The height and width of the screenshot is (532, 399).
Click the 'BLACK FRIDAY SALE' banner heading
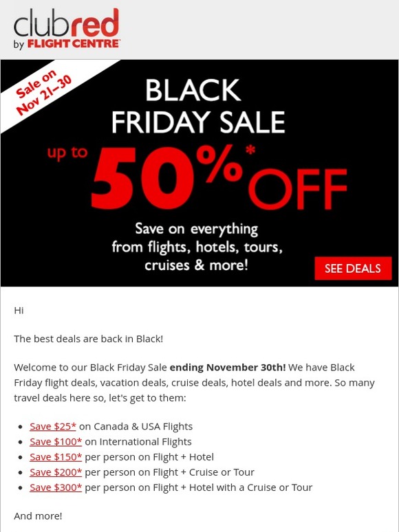coord(198,106)
